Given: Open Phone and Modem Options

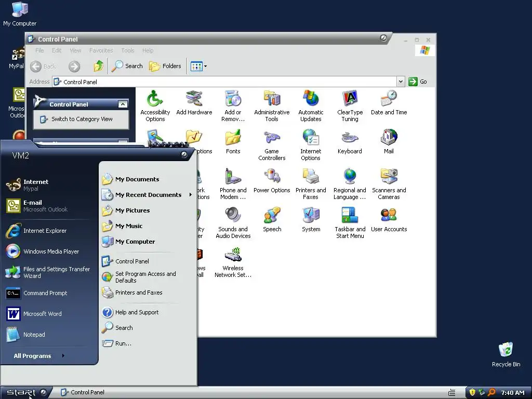Looking at the screenshot, I should 233,184.
